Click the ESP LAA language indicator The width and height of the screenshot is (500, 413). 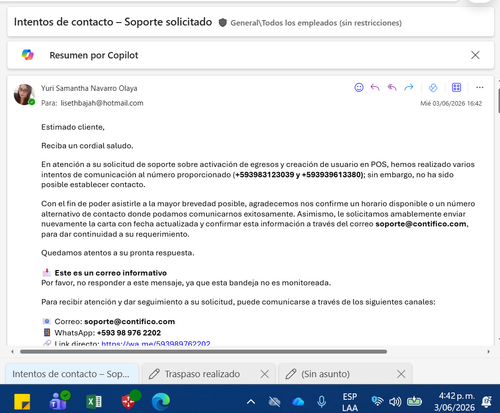pyautogui.click(x=350, y=402)
